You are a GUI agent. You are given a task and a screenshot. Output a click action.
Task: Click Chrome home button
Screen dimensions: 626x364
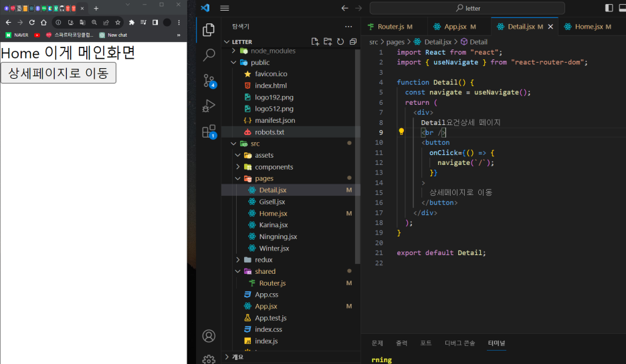point(43,22)
